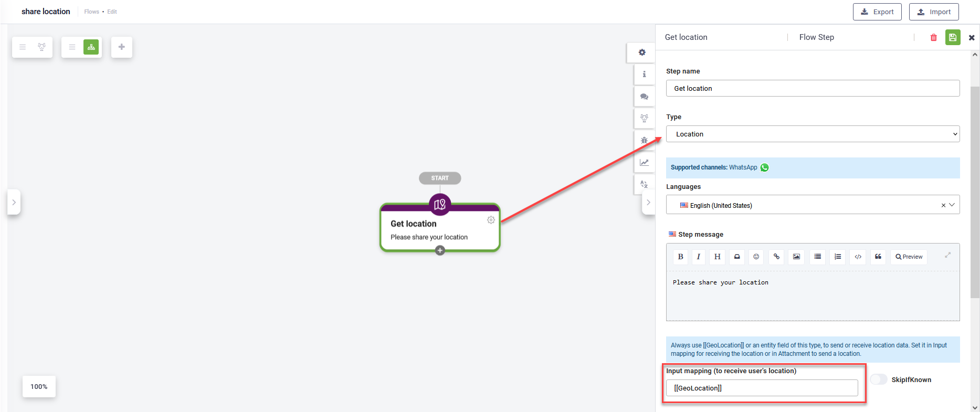Click the gear on Get location node

(x=491, y=220)
